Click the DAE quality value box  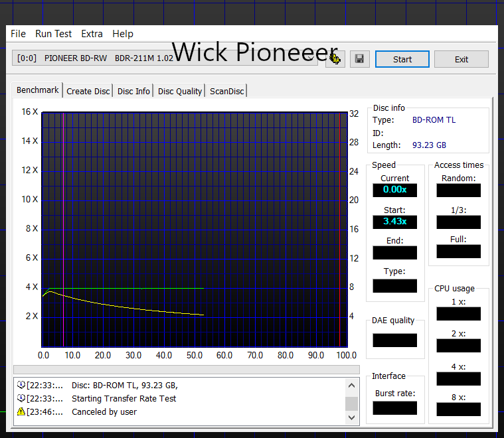394,340
